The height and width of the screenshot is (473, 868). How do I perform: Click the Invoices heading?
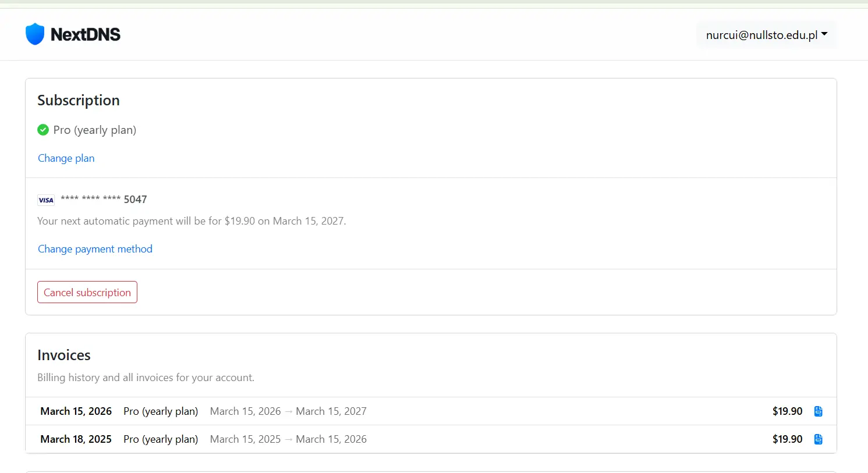(x=64, y=355)
